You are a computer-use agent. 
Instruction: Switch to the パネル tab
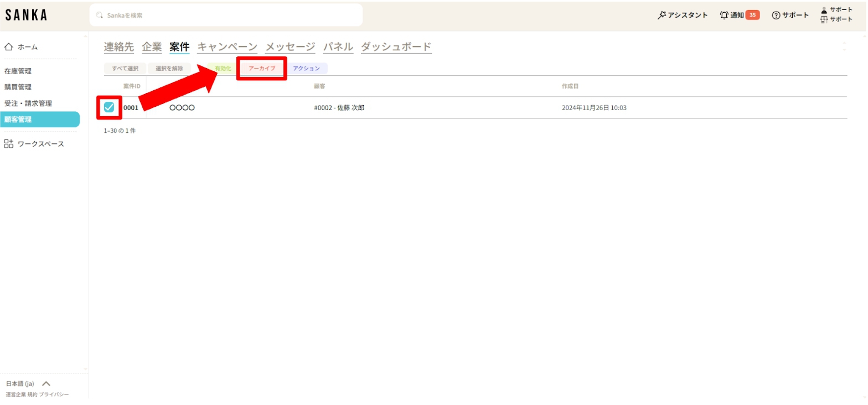tap(338, 47)
